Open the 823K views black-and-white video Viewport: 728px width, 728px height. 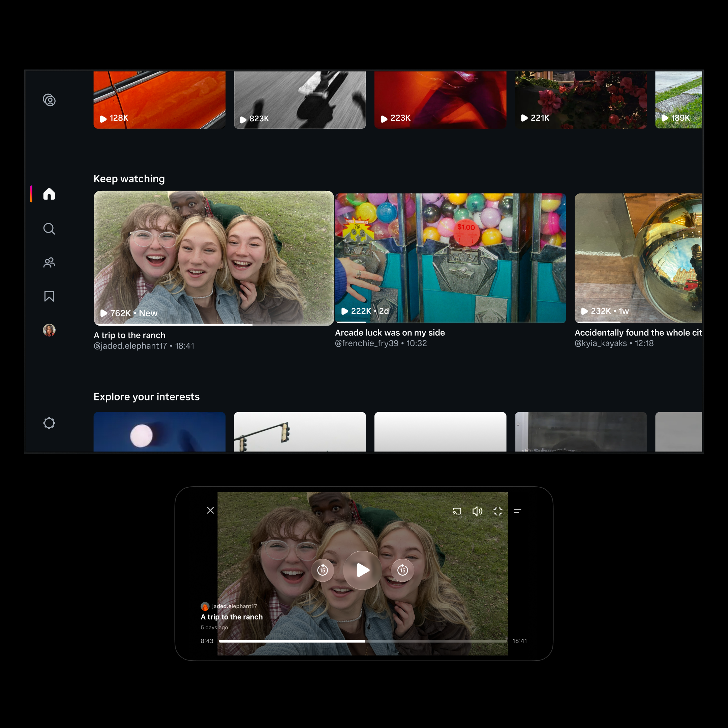point(300,100)
